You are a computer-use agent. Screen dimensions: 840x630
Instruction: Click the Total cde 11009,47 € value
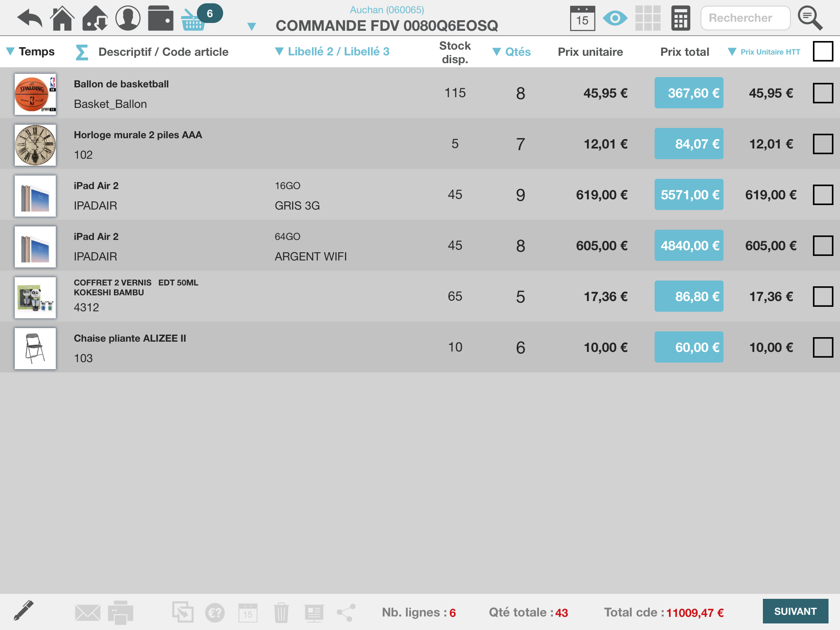695,613
